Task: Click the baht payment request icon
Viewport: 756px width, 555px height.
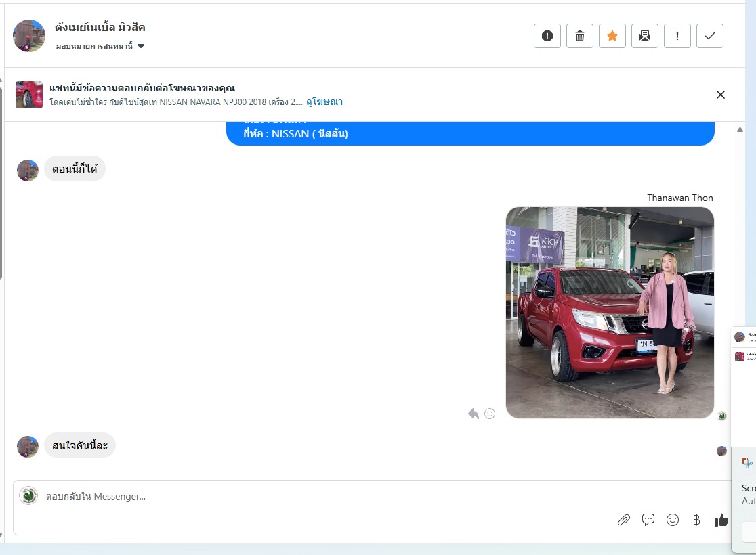Action: pyautogui.click(x=696, y=520)
